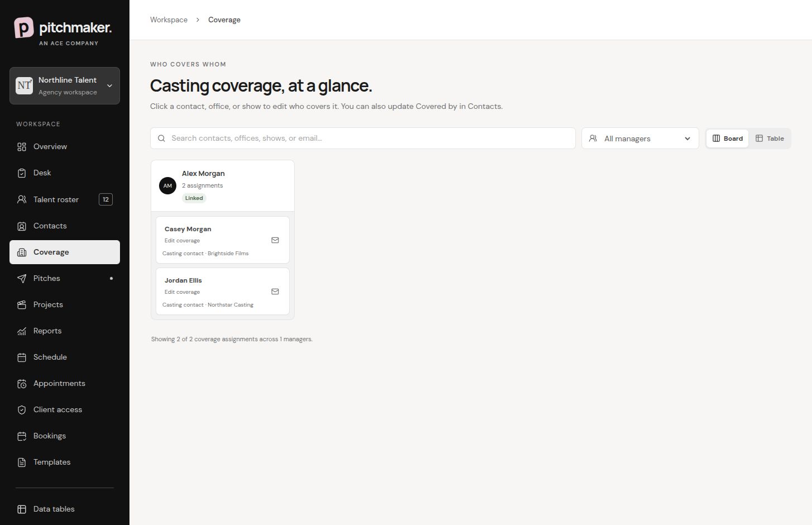The width and height of the screenshot is (812, 525).
Task: Select the Jordan Ellis contact name
Action: coord(183,280)
